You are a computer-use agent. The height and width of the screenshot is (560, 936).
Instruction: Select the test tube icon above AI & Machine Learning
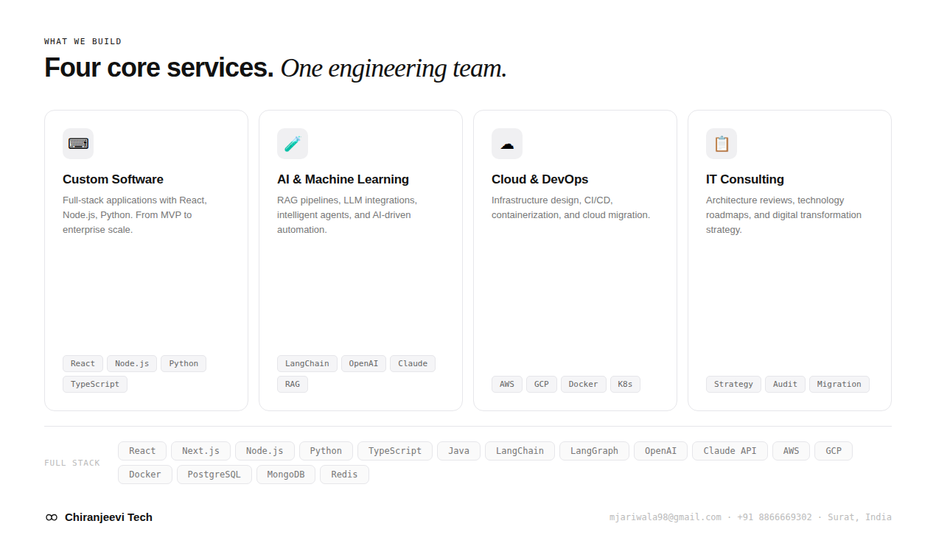[293, 144]
